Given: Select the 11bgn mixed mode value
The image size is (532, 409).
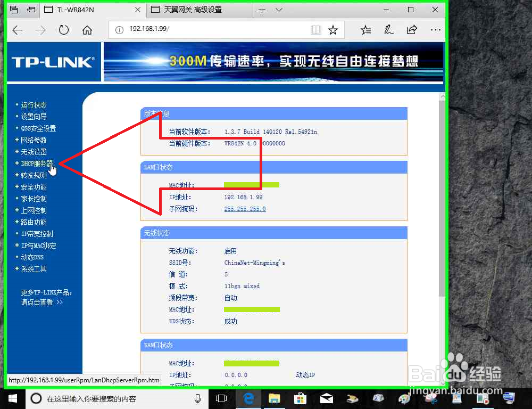Looking at the screenshot, I should coord(242,286).
